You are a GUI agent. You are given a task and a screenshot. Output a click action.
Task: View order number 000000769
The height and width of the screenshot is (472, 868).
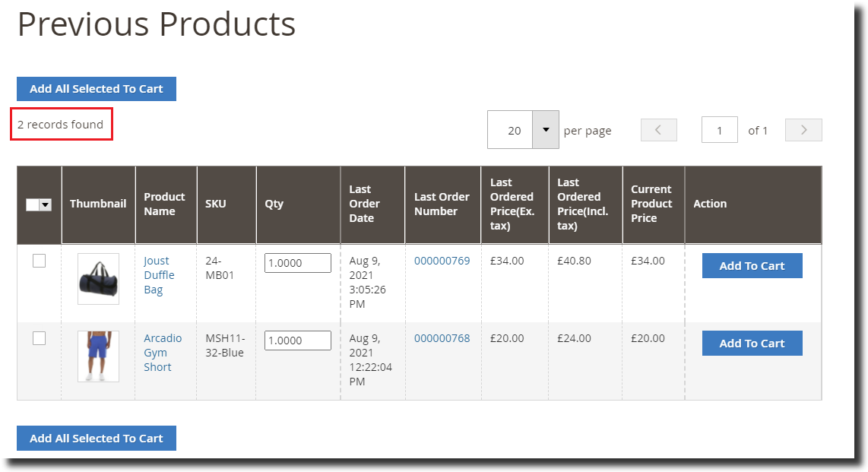[x=442, y=261]
